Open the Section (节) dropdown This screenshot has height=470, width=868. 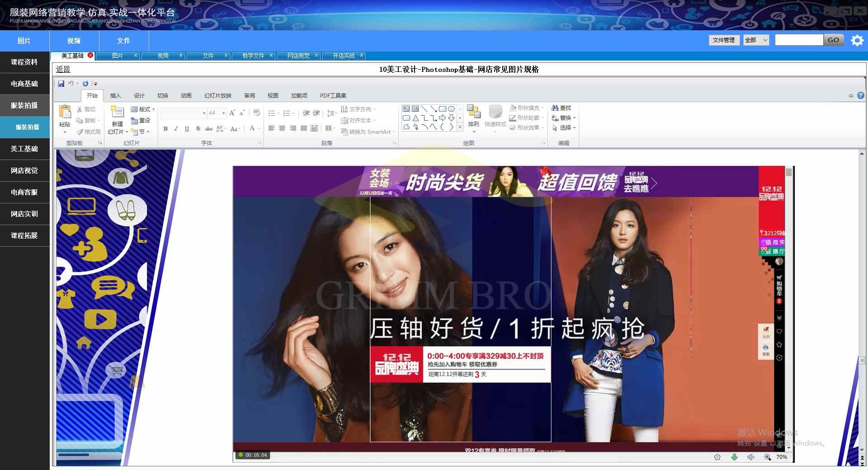click(140, 132)
